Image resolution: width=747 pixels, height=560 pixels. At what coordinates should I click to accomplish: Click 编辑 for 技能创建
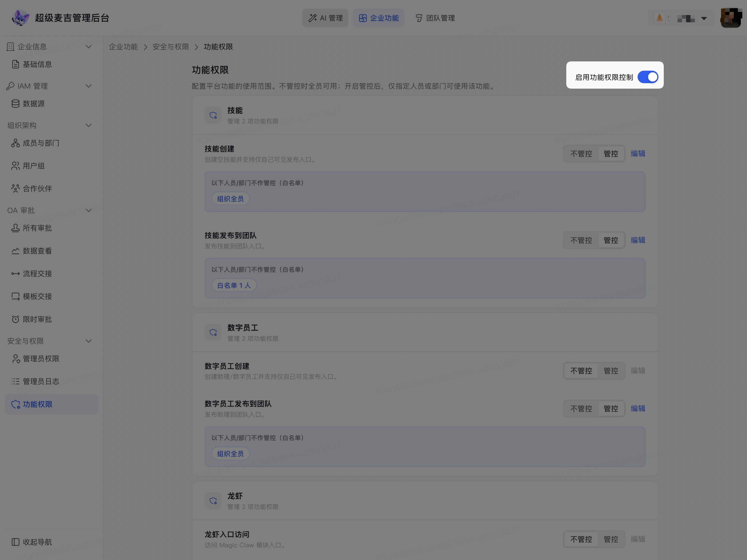[638, 154]
